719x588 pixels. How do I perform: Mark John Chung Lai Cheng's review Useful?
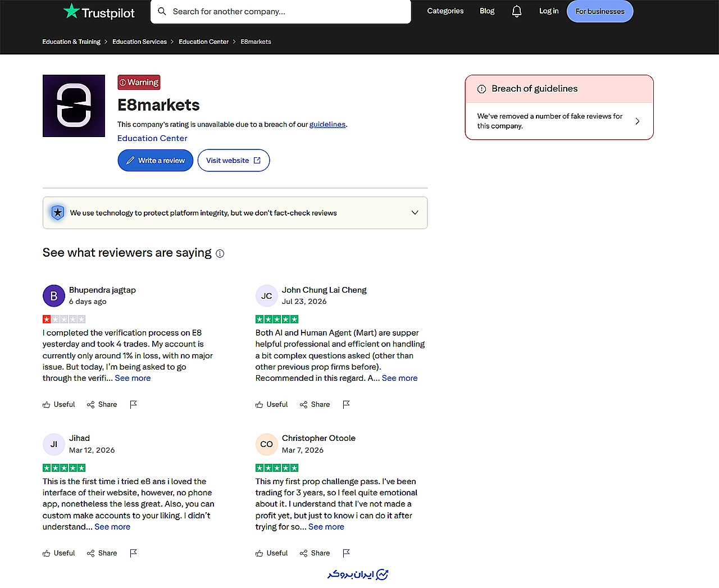(x=272, y=404)
